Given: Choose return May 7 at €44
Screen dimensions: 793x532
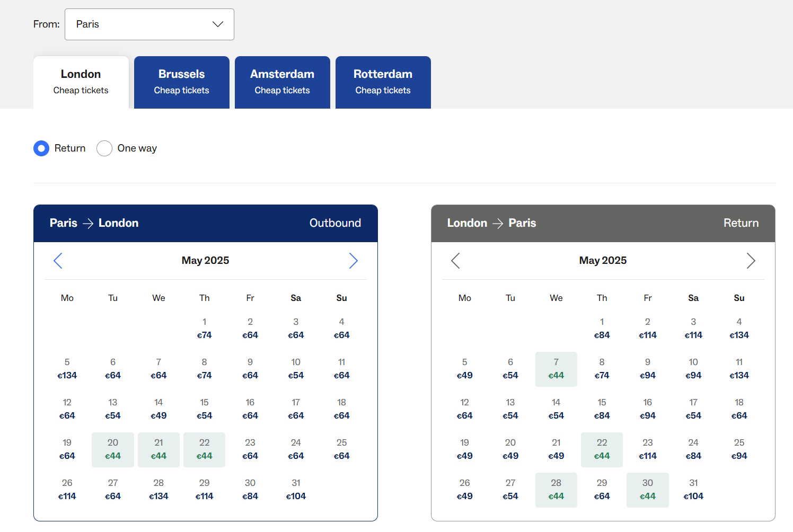Looking at the screenshot, I should point(556,369).
